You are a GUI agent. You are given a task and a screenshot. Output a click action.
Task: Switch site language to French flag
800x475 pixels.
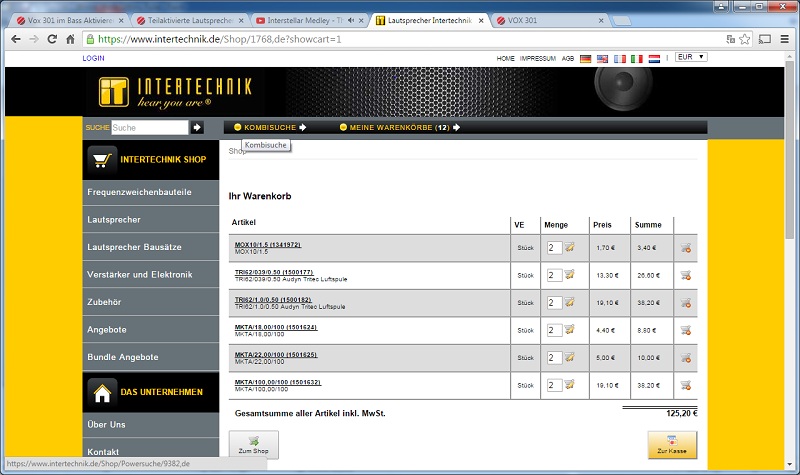tap(619, 59)
